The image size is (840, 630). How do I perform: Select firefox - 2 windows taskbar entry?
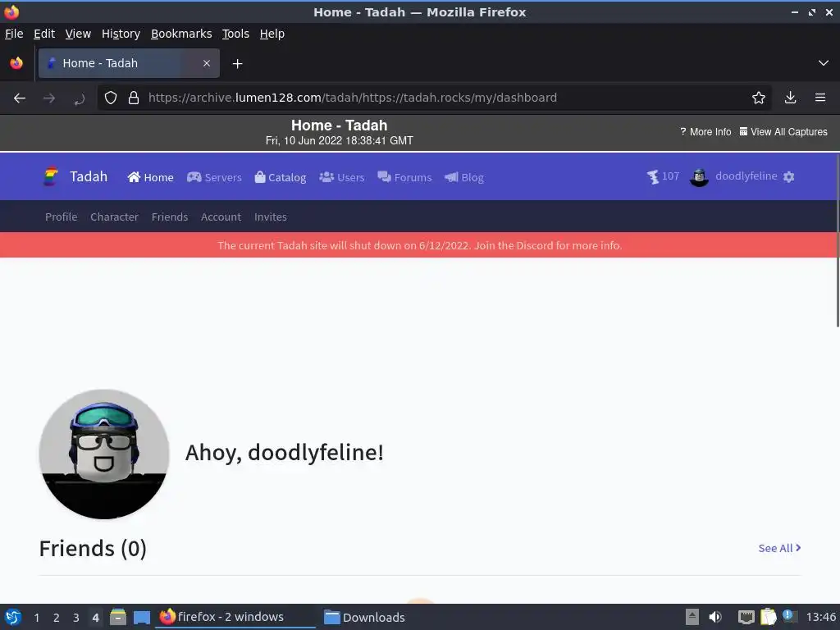tap(235, 617)
